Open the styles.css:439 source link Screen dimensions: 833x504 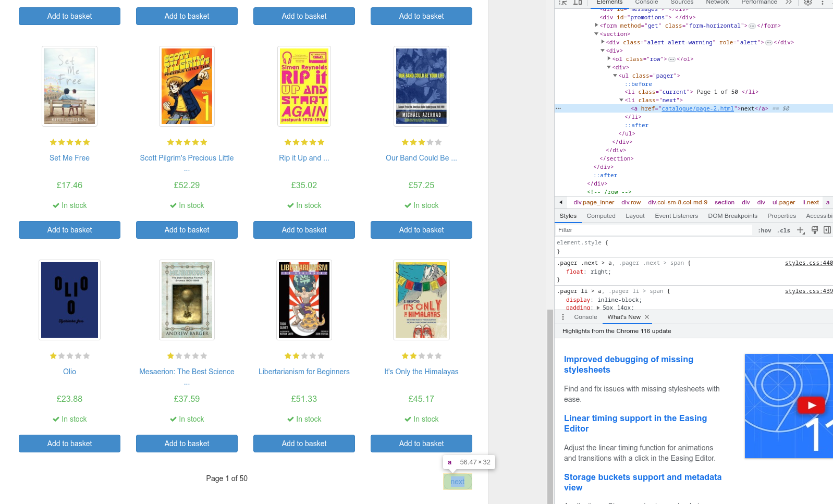[x=809, y=291]
